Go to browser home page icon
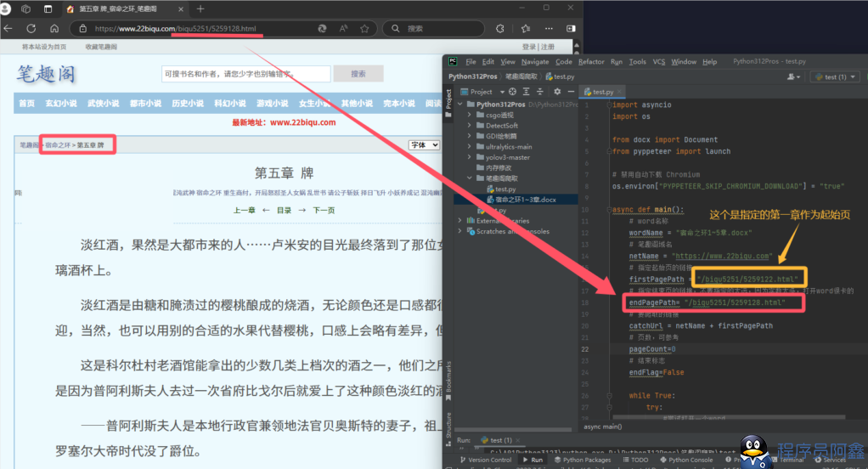 (54, 28)
